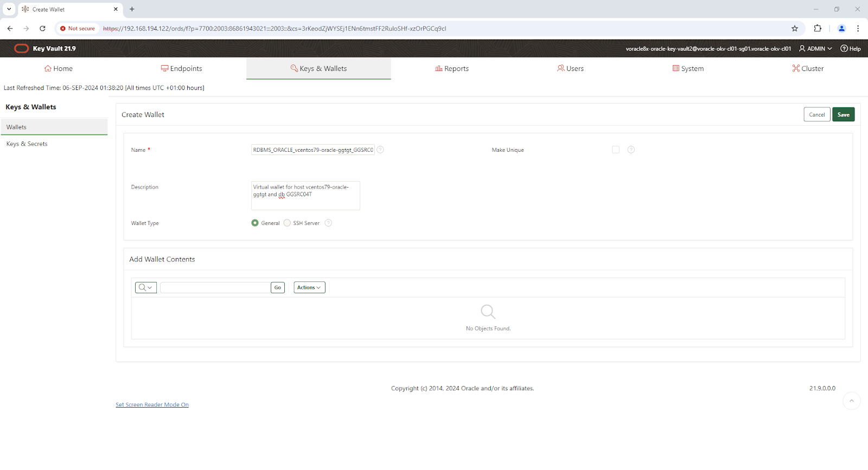Click the Last Refreshed Time text
The height and width of the screenshot is (470, 868).
pos(104,88)
